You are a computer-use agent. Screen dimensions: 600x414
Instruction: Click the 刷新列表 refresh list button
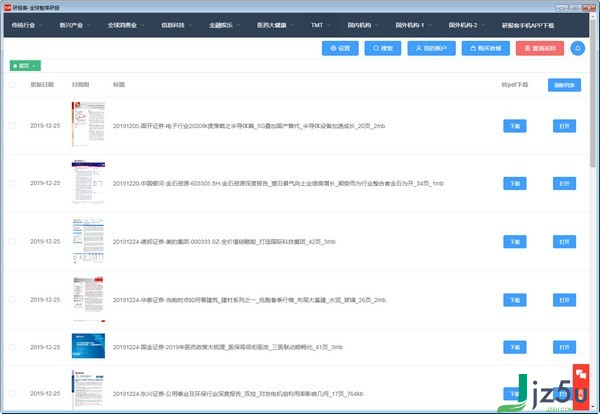pyautogui.click(x=564, y=85)
